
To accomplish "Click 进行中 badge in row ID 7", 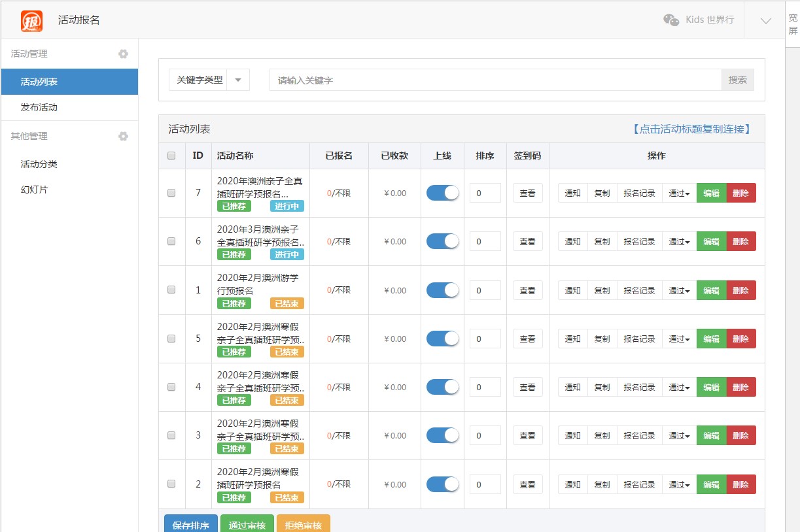I will click(x=287, y=207).
